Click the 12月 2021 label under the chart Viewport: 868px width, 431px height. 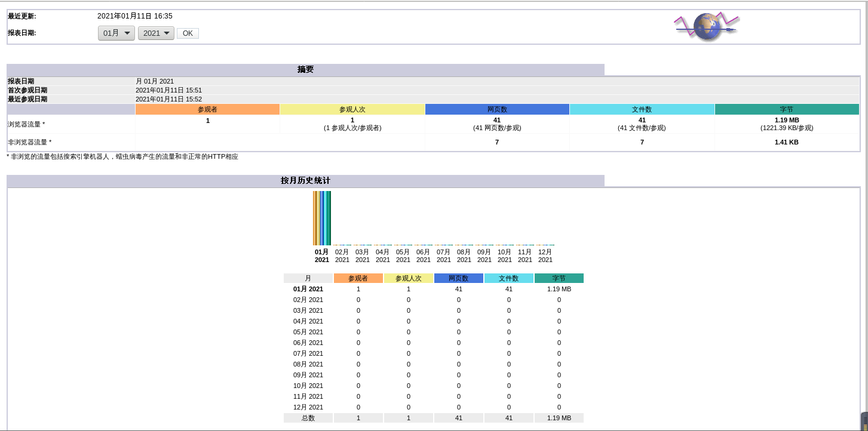click(x=545, y=255)
